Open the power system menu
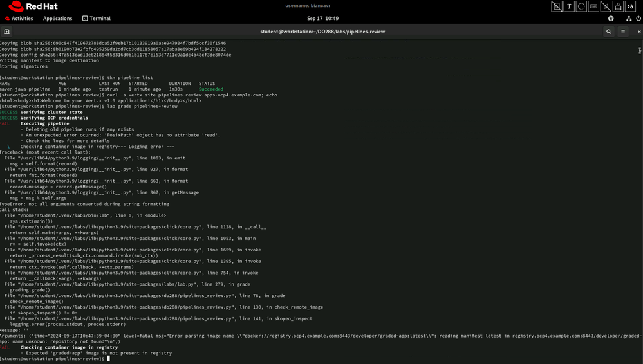 [x=638, y=19]
